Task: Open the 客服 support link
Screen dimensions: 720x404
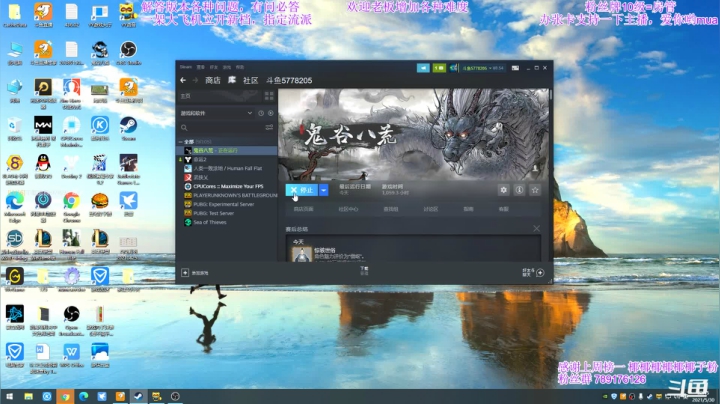Action: click(504, 209)
